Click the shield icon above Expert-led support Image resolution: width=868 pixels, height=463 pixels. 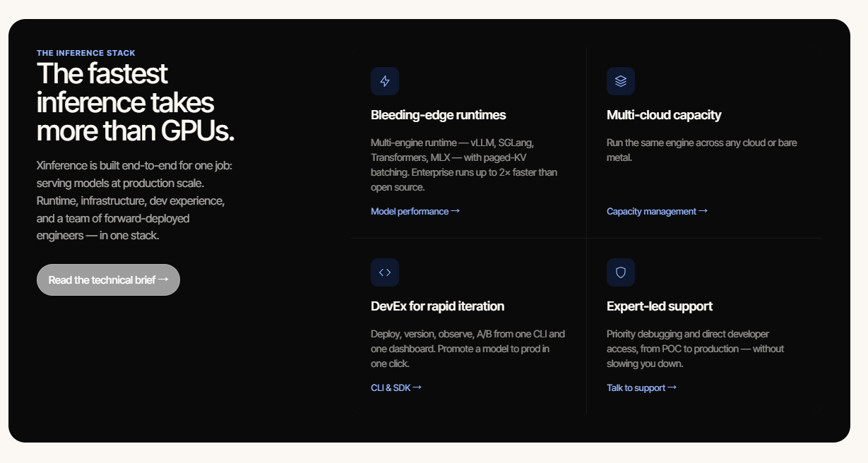pos(621,272)
